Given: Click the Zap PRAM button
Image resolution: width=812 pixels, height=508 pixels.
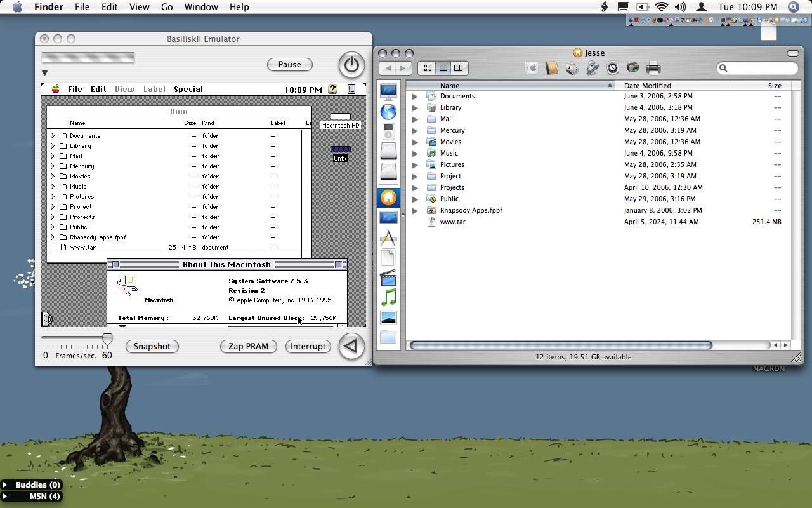Looking at the screenshot, I should pos(248,347).
